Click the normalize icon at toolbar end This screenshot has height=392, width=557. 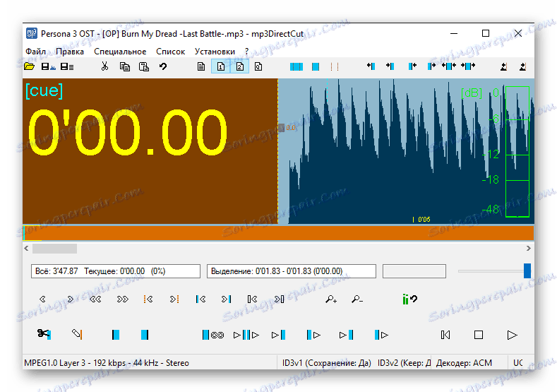click(x=522, y=66)
